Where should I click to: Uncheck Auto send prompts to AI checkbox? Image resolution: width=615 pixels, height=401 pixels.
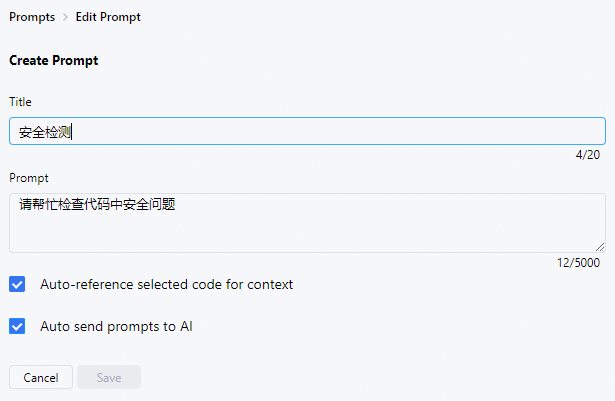pyautogui.click(x=17, y=326)
